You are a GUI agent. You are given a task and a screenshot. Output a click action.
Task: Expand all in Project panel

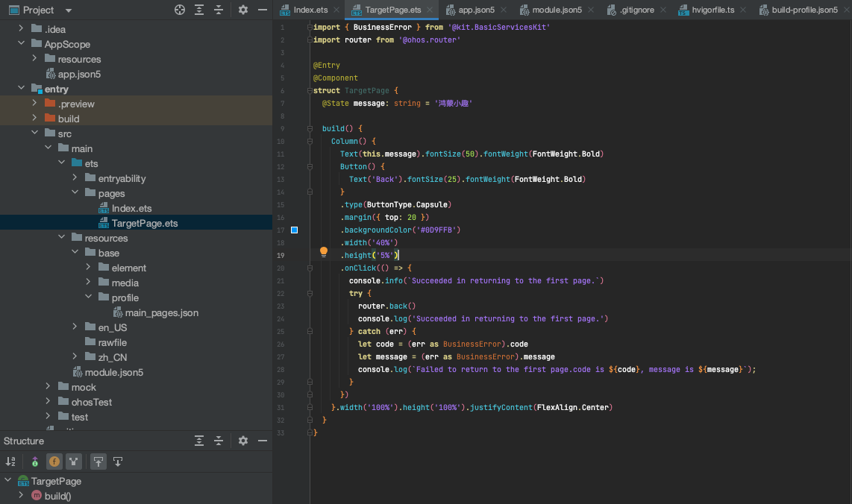[x=199, y=10]
